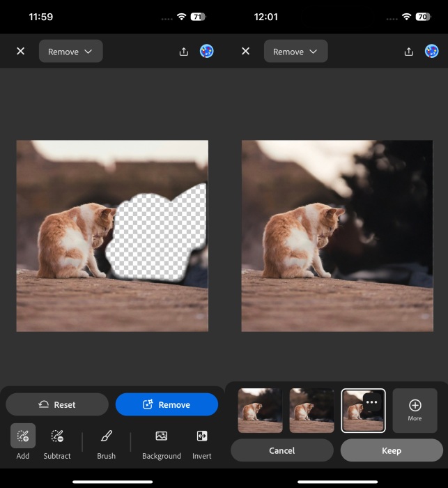Close the editor in the left screen
The image size is (448, 488).
pyautogui.click(x=20, y=51)
